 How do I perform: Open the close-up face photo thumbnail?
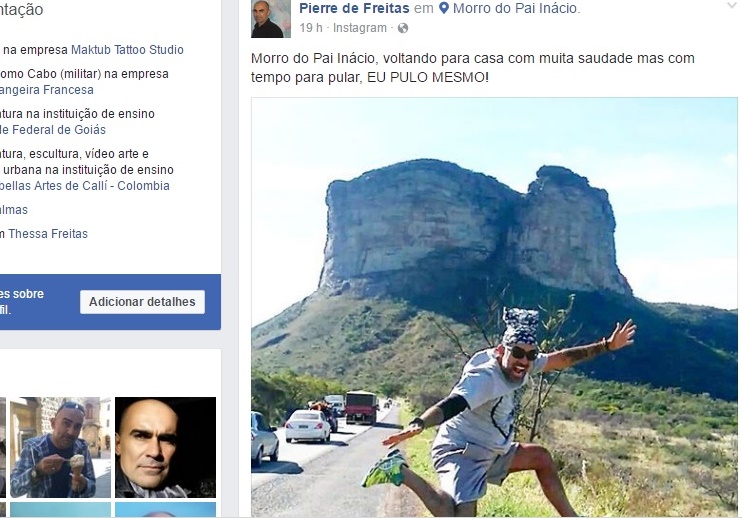pos(165,447)
